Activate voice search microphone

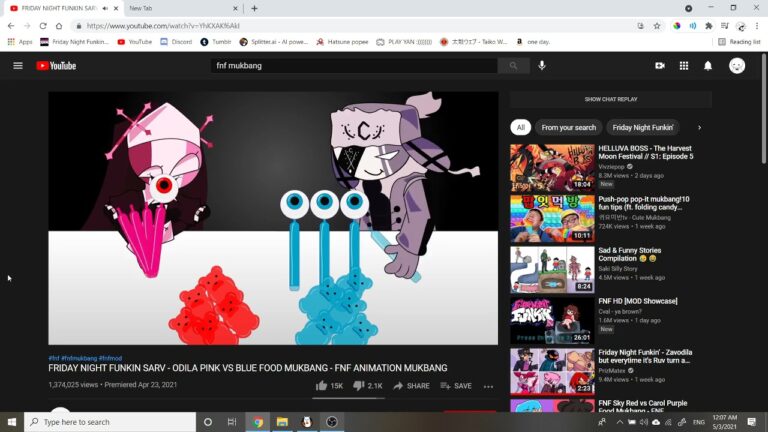(x=542, y=66)
